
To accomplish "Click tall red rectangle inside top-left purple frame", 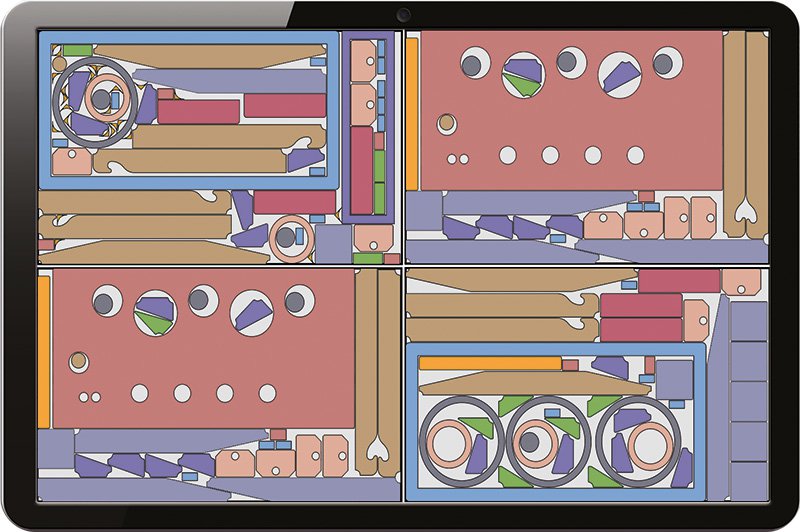I will [x=361, y=170].
